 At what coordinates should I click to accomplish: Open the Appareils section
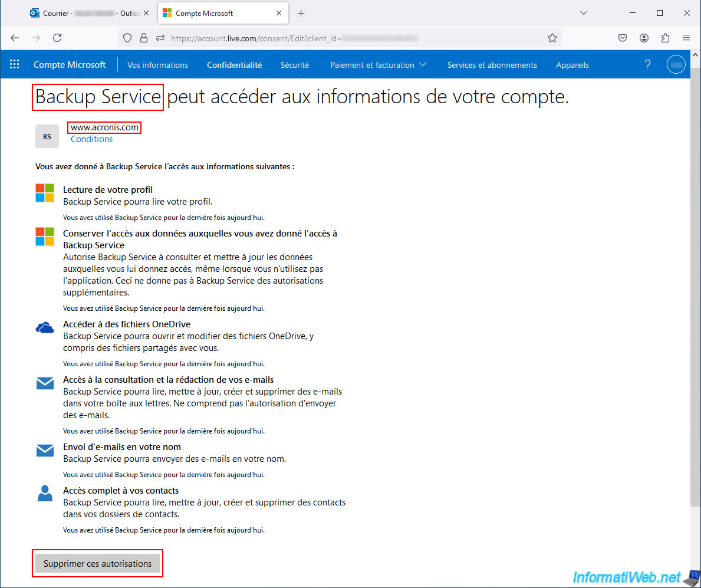572,65
